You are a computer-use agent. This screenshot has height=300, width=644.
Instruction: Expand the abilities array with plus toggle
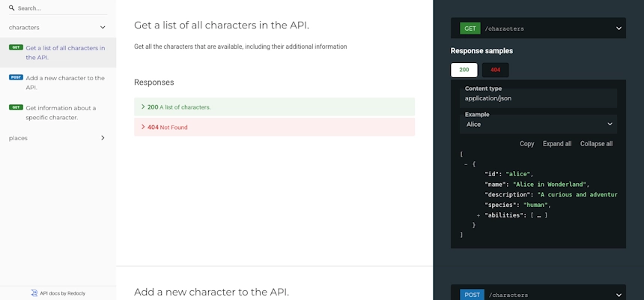pyautogui.click(x=479, y=215)
